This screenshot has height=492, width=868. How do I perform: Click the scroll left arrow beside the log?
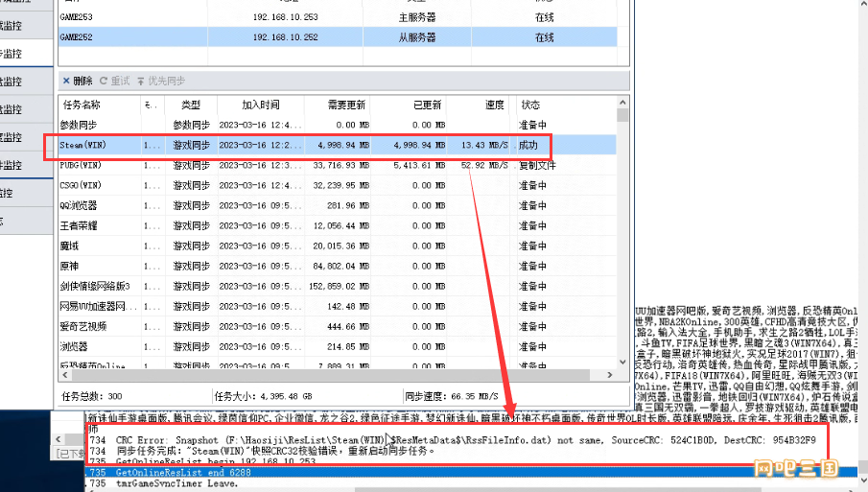(59, 439)
